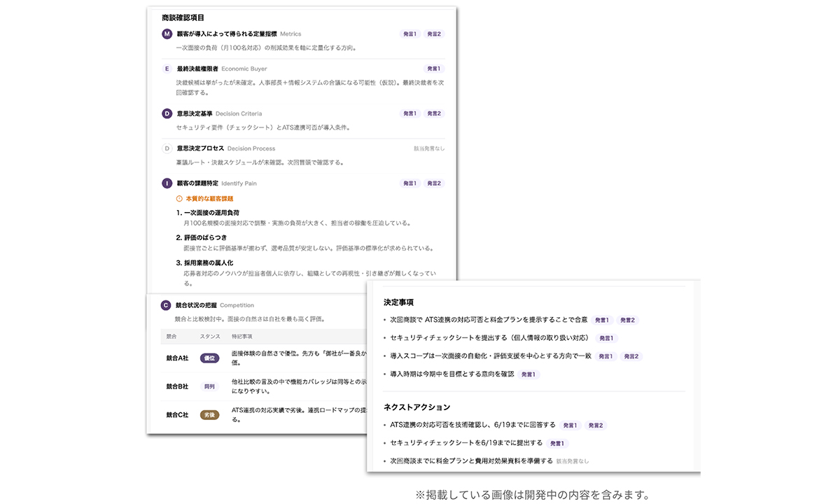Viewport: 840px width, 504px height.
Task: Open 発言2 tag in the Decision Criteria row
Action: (x=435, y=113)
